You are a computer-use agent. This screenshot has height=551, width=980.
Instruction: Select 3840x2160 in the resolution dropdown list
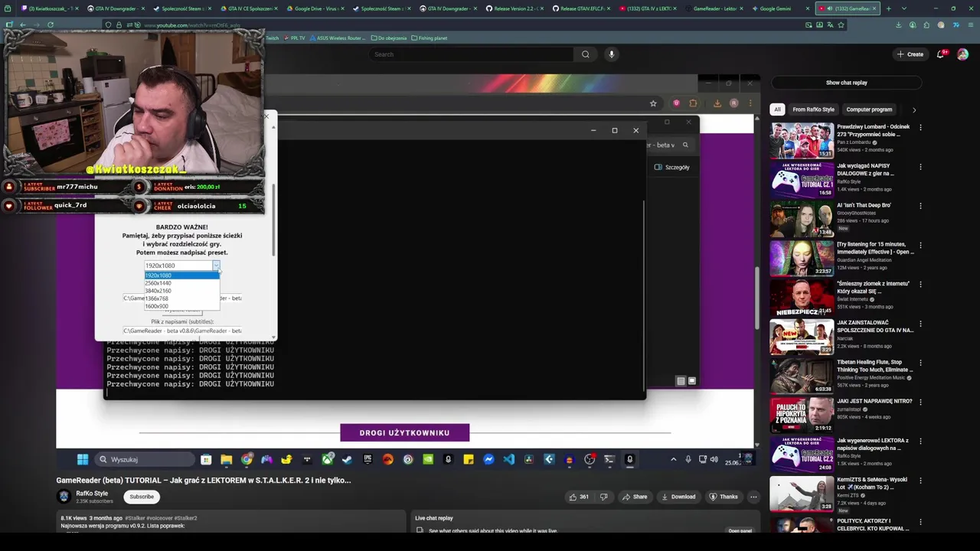point(181,291)
